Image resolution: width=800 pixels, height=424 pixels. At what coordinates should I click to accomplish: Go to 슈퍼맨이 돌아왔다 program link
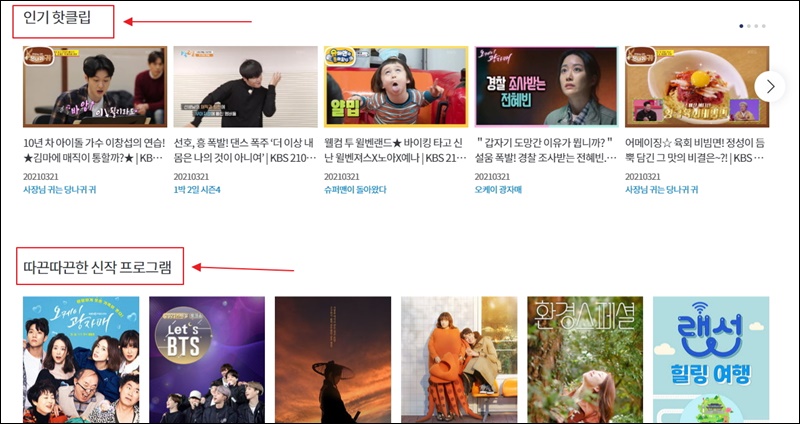coord(355,190)
